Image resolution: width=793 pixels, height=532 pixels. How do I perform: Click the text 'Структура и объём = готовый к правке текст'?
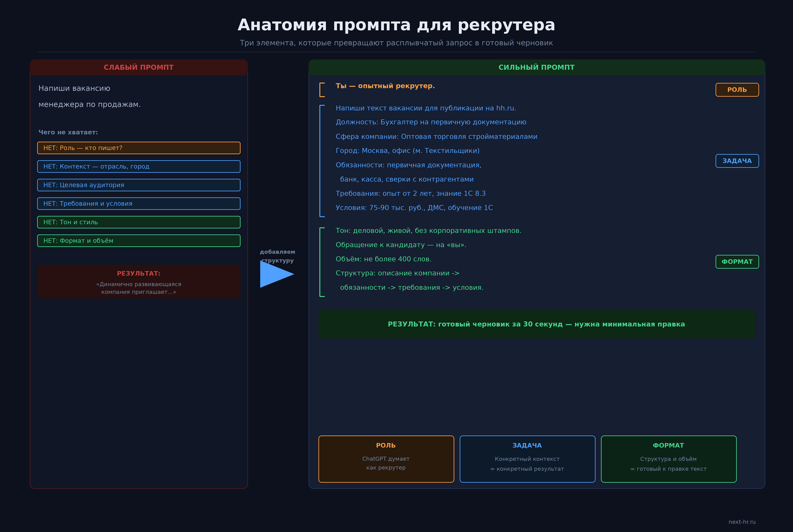coord(668,464)
